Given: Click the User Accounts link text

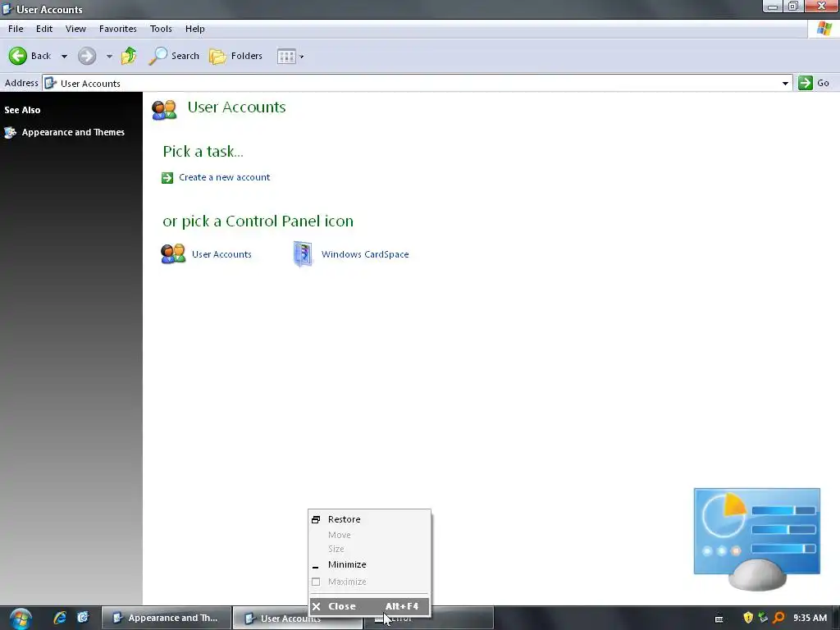Looking at the screenshot, I should [x=221, y=254].
